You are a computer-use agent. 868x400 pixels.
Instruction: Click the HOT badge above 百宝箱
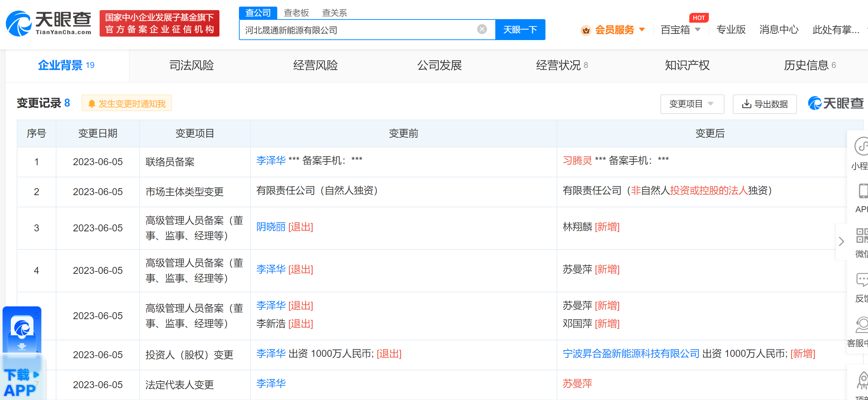point(699,18)
